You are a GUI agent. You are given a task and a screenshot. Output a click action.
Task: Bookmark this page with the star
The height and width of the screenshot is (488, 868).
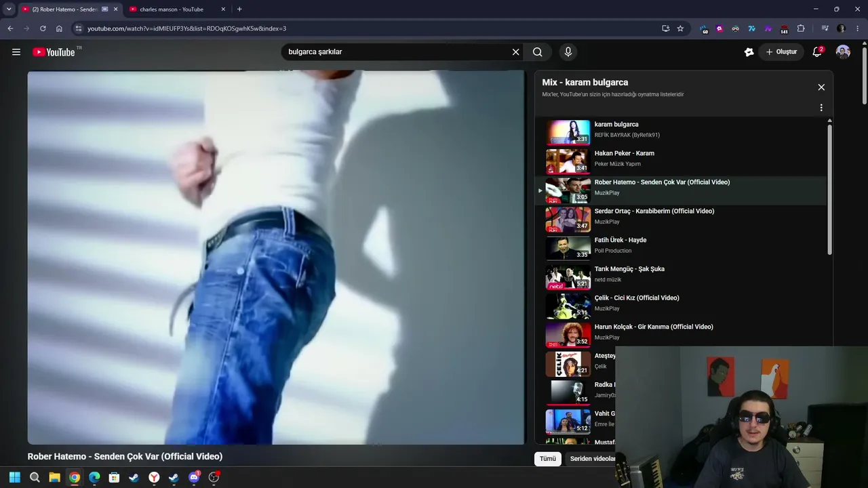(x=680, y=28)
